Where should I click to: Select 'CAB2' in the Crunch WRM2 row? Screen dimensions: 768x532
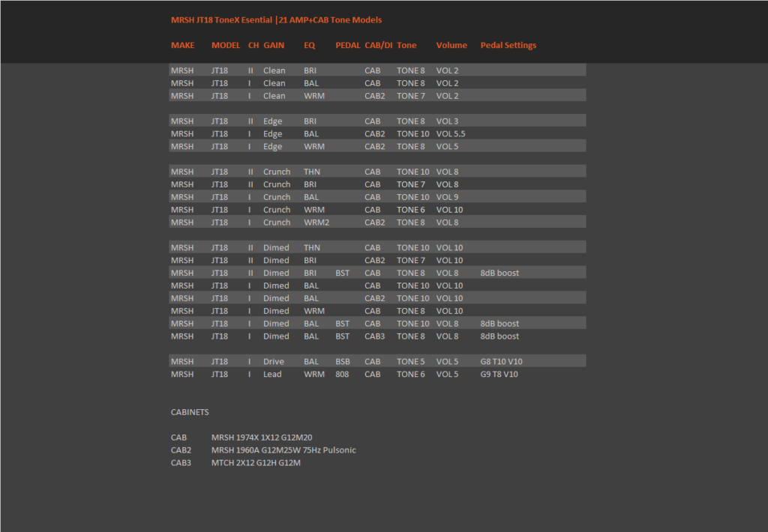(x=375, y=223)
